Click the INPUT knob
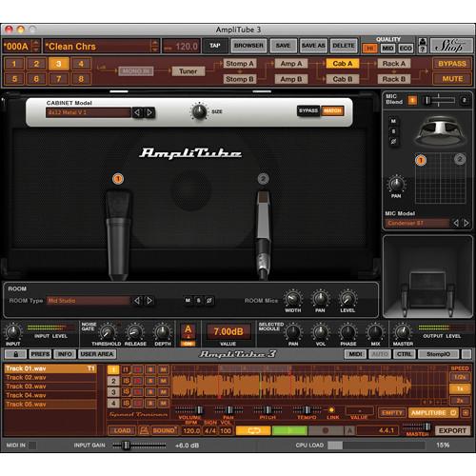Screen dimensions: 476x476 pos(13,332)
